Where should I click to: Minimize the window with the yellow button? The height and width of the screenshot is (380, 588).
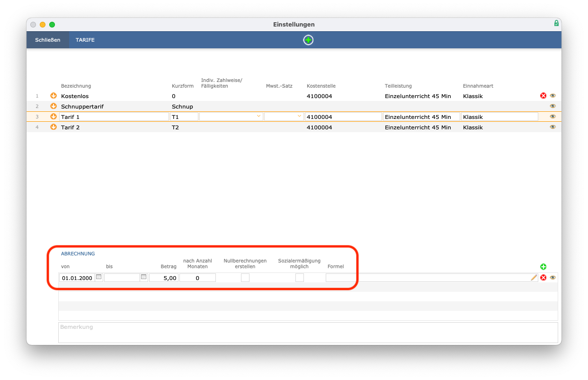pyautogui.click(x=43, y=25)
